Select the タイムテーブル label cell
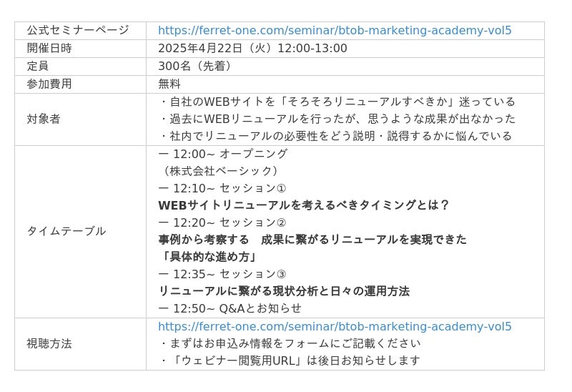572x392 pixels. [x=80, y=232]
